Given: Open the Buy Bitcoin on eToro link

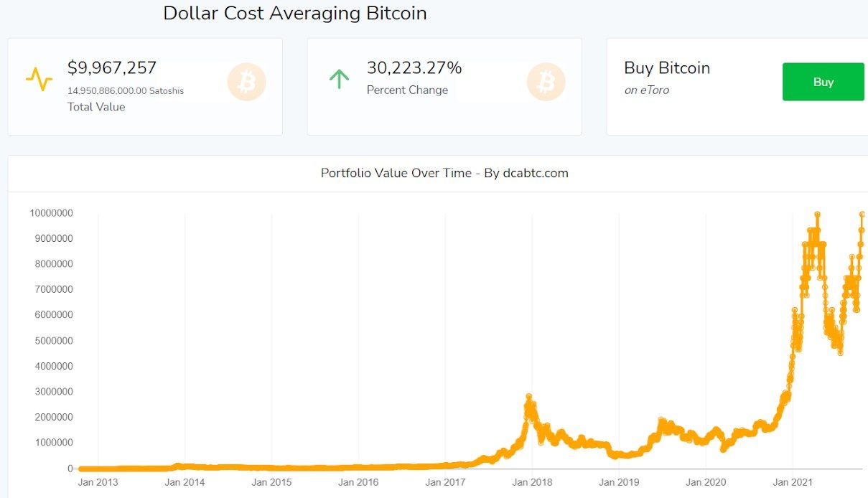Looking at the screenshot, I should 666,68.
